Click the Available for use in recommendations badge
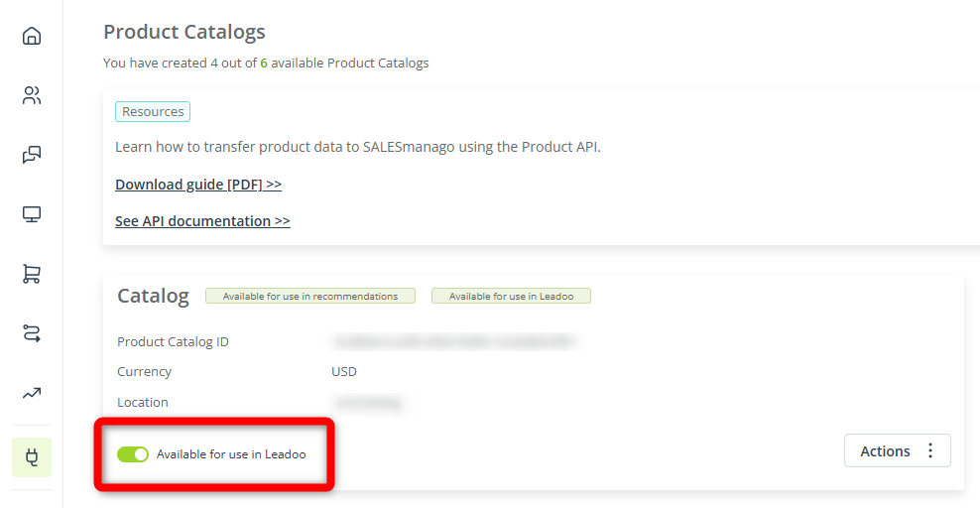The image size is (980, 508). click(310, 297)
